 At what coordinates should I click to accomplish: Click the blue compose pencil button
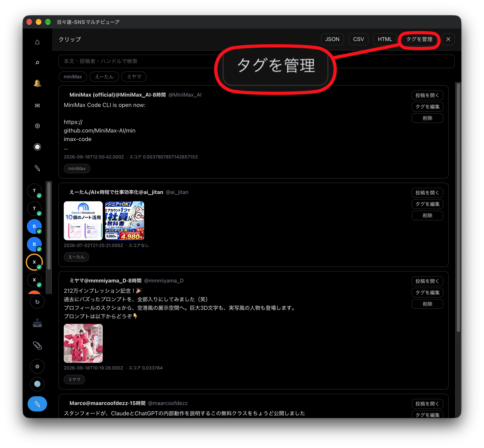(x=37, y=404)
